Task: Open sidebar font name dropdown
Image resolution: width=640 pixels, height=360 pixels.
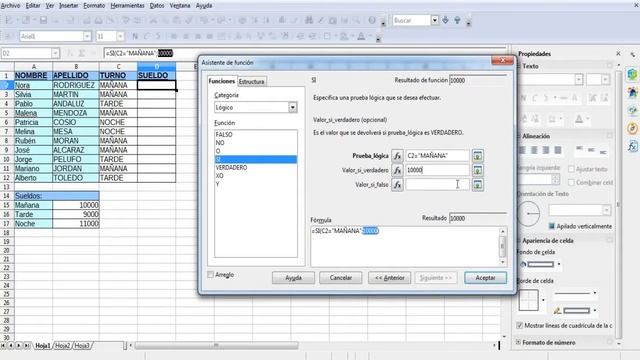Action: point(579,80)
